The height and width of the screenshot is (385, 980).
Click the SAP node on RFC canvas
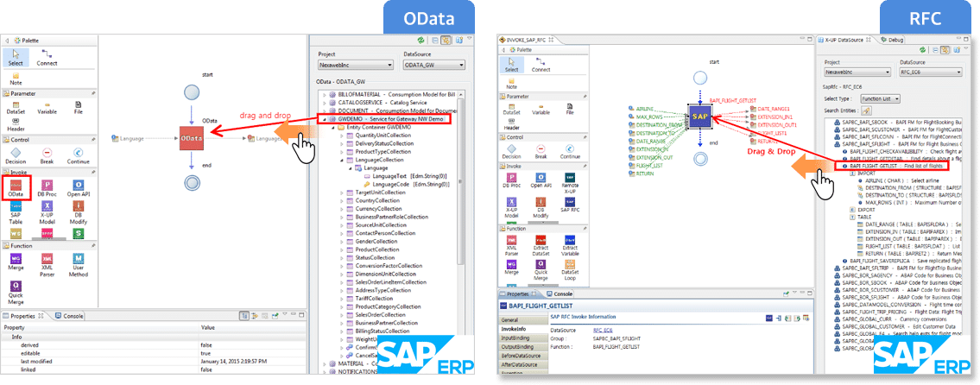[x=700, y=117]
